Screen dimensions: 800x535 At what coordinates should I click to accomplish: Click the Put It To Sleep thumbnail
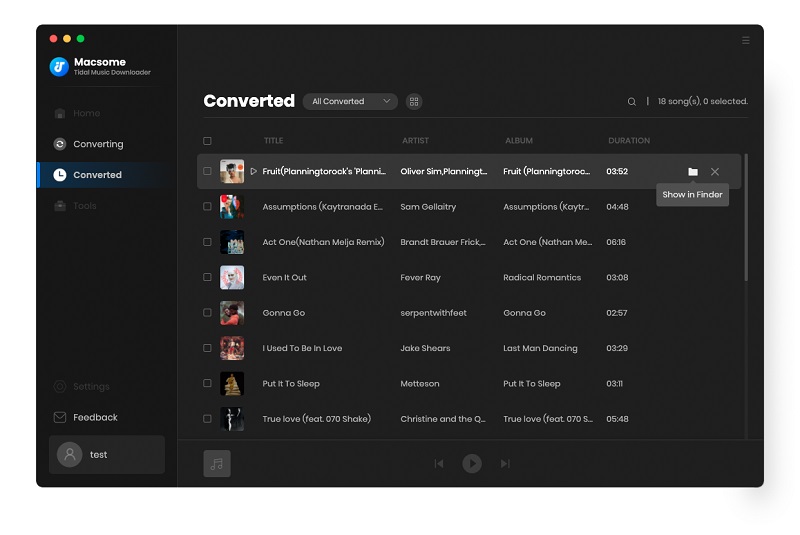[x=232, y=384]
